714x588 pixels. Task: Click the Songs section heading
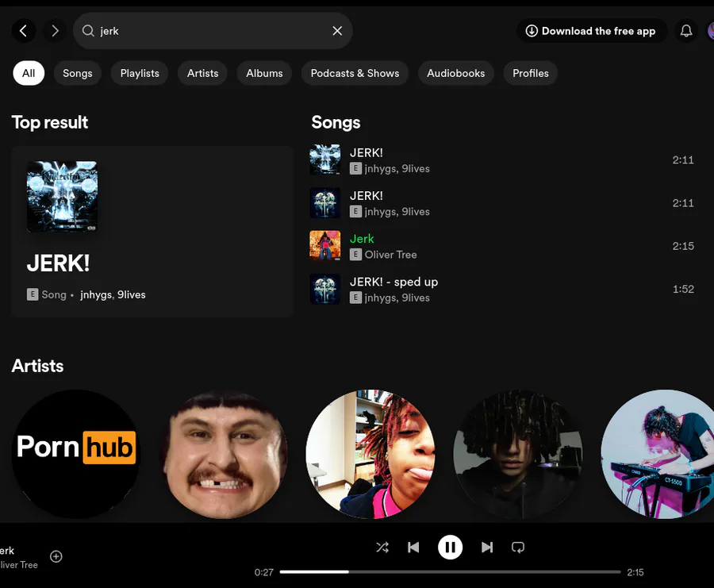tap(336, 122)
